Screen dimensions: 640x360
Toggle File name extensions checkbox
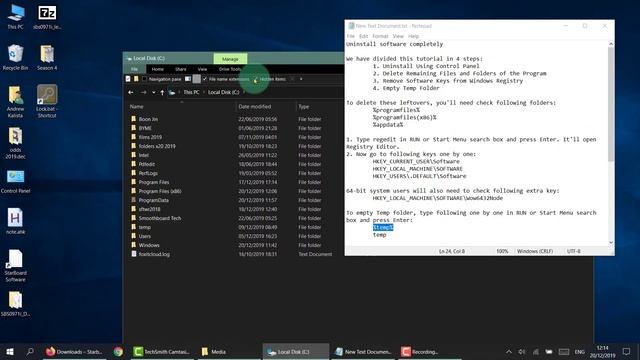click(x=205, y=79)
